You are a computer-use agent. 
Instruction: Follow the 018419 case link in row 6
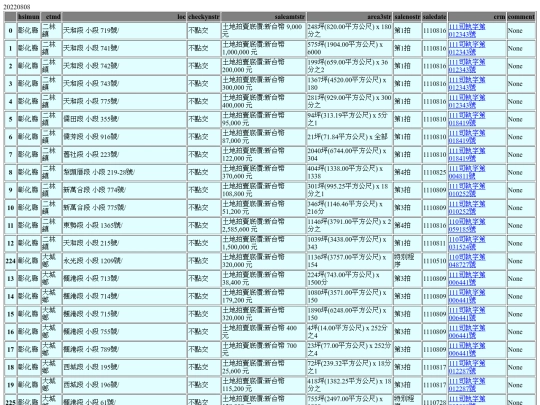click(467, 137)
